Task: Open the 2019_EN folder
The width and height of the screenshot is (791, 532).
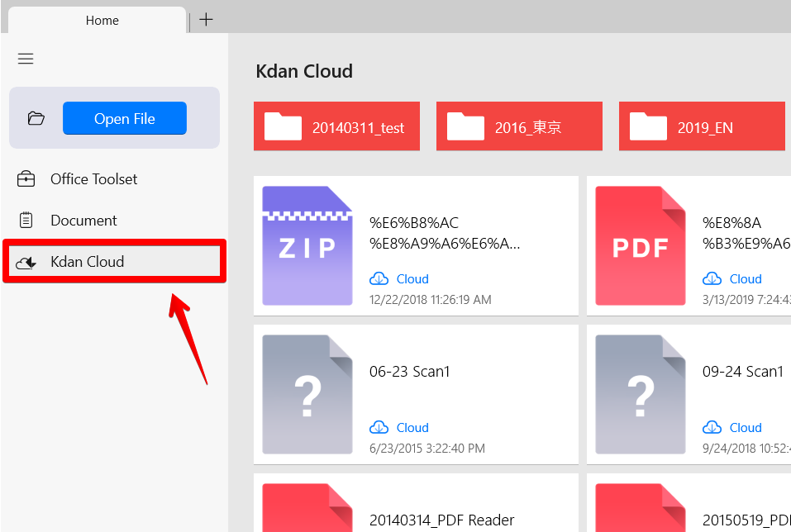Action: click(702, 126)
